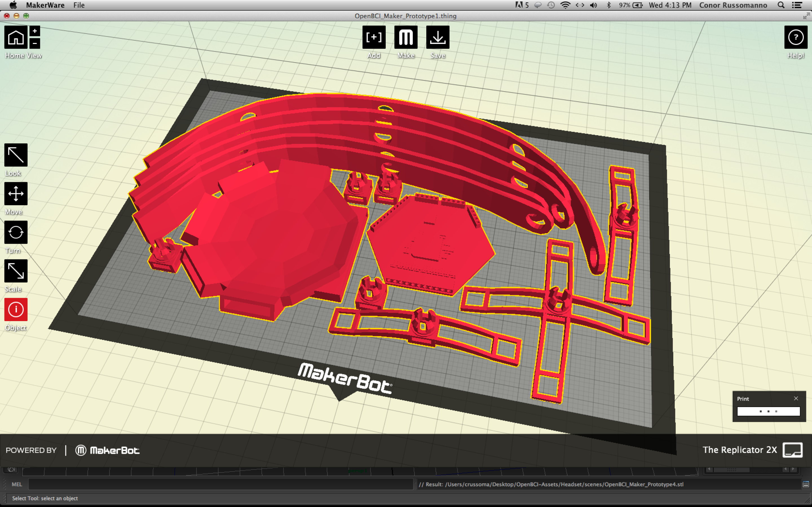
Task: Click the Print progress bar
Action: pyautogui.click(x=768, y=411)
